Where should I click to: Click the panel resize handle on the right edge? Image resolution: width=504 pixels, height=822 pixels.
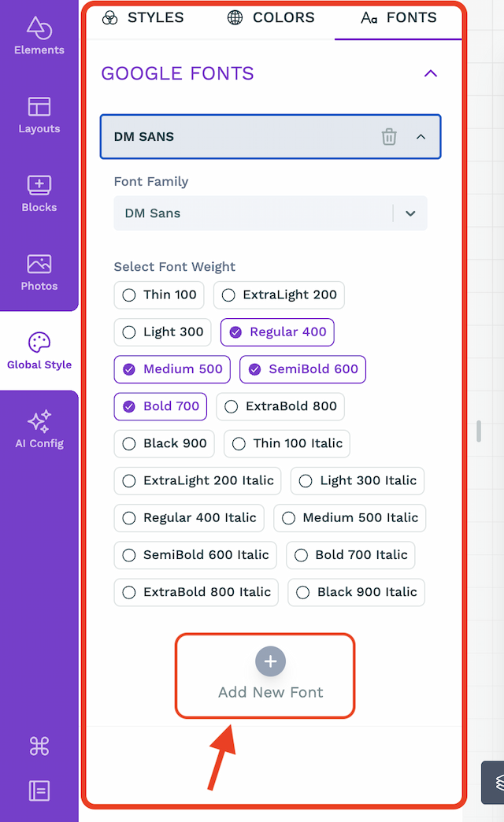click(479, 431)
